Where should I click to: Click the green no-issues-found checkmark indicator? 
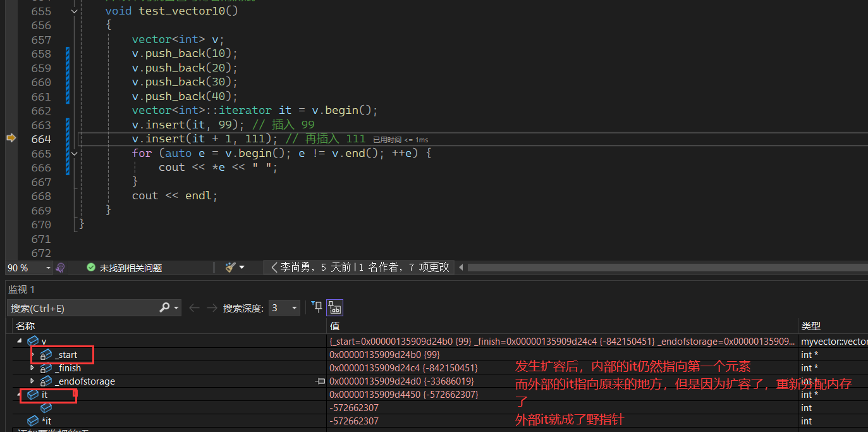coord(90,268)
